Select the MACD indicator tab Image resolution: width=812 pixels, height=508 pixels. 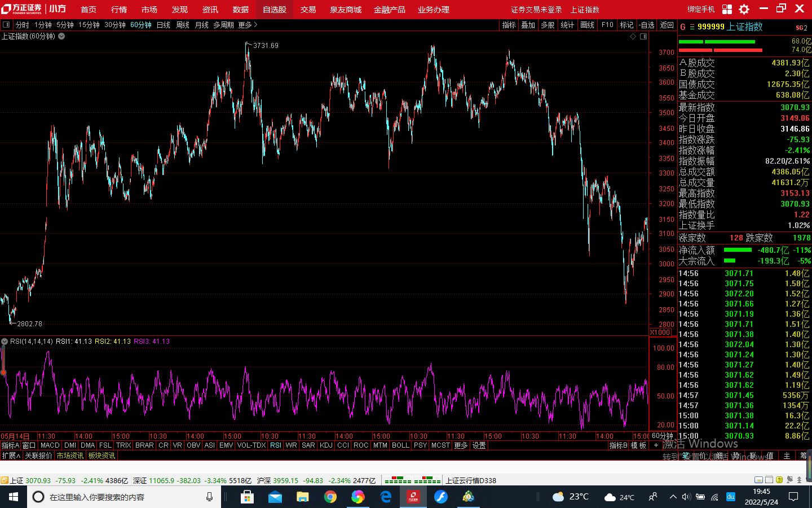click(x=50, y=445)
